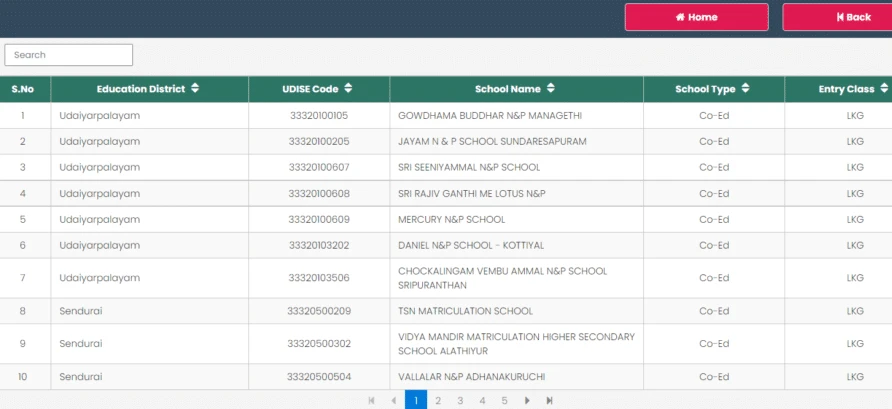
Task: Open page 5 of results
Action: (x=505, y=400)
